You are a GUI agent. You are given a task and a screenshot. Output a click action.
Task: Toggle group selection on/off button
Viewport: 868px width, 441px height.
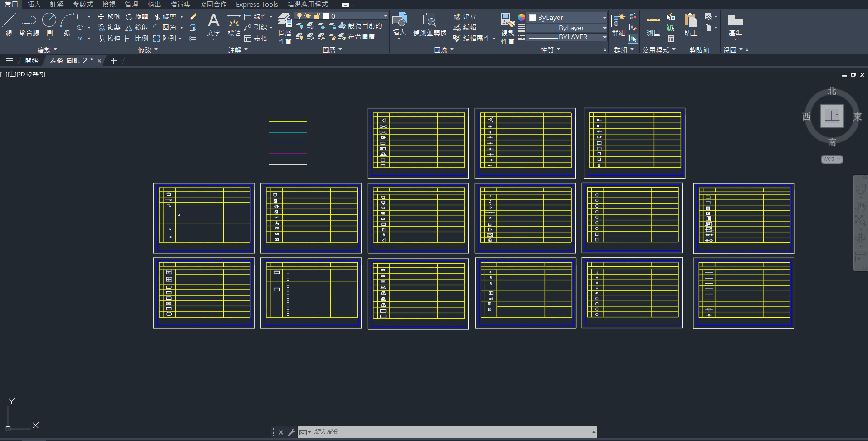coord(633,39)
